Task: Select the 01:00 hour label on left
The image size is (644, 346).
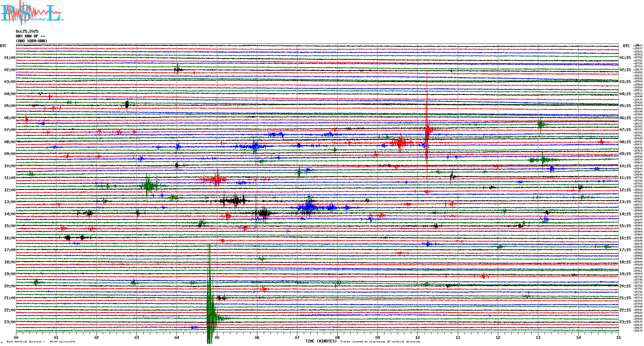Action: [10, 58]
